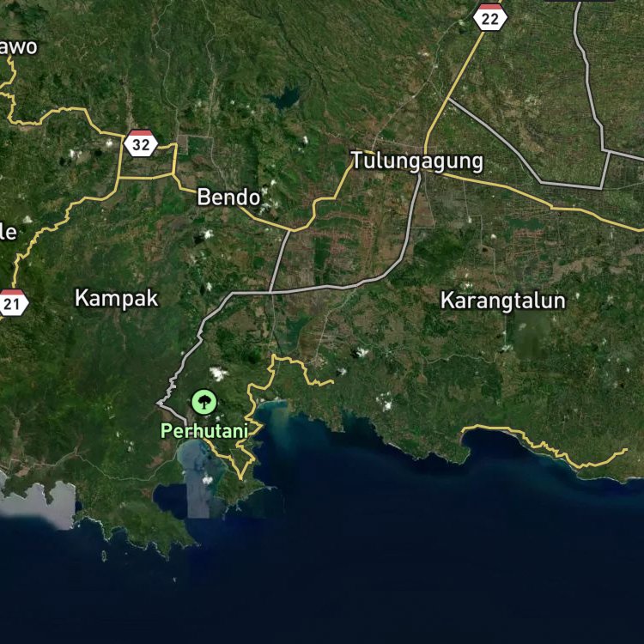Click the small dark lake north of Bendo
Viewport: 644px width, 644px height.
[x=283, y=98]
